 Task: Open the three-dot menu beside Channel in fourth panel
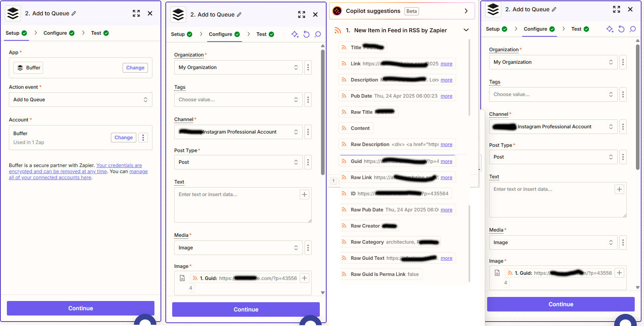tap(623, 127)
